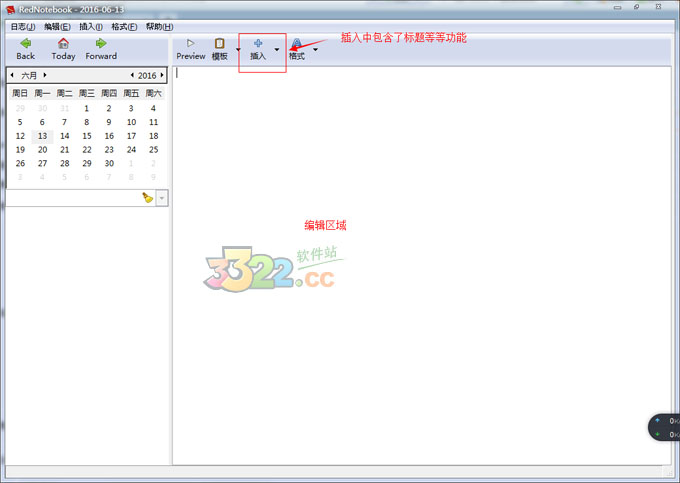Select day 13 in the calendar
Viewport: 680px width, 483px height.
point(42,136)
